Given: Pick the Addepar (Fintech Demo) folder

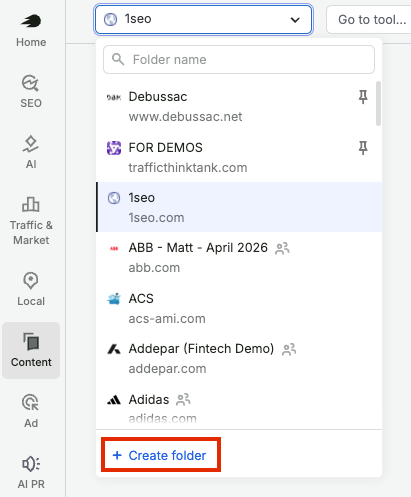Looking at the screenshot, I should (239, 358).
